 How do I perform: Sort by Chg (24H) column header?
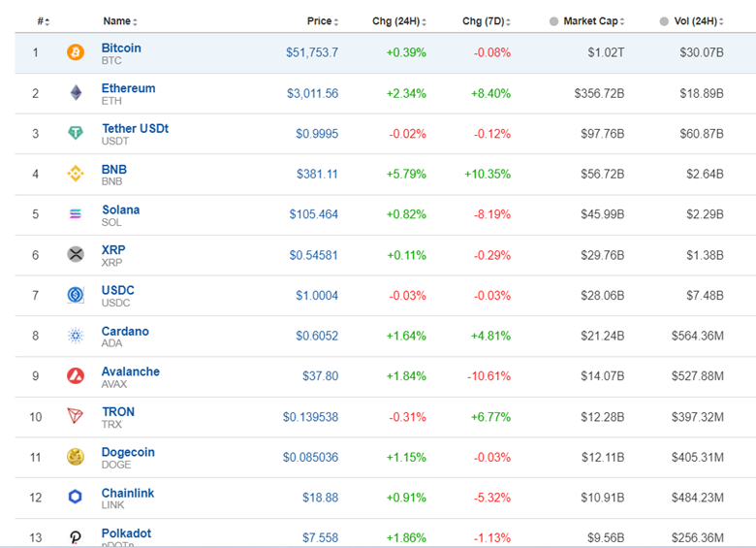[399, 21]
